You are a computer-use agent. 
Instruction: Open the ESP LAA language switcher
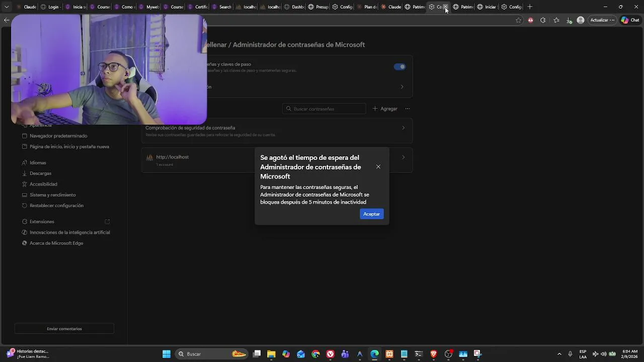[583, 354]
